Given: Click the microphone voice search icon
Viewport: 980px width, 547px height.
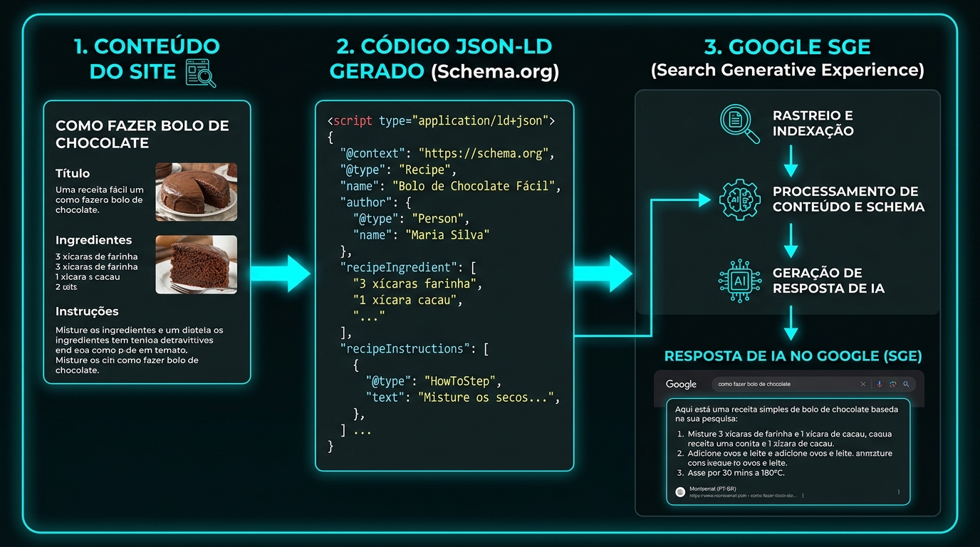Looking at the screenshot, I should point(880,384).
